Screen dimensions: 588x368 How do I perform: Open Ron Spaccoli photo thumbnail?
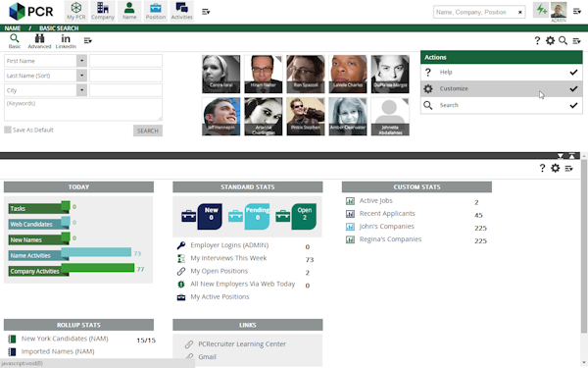[x=306, y=74]
